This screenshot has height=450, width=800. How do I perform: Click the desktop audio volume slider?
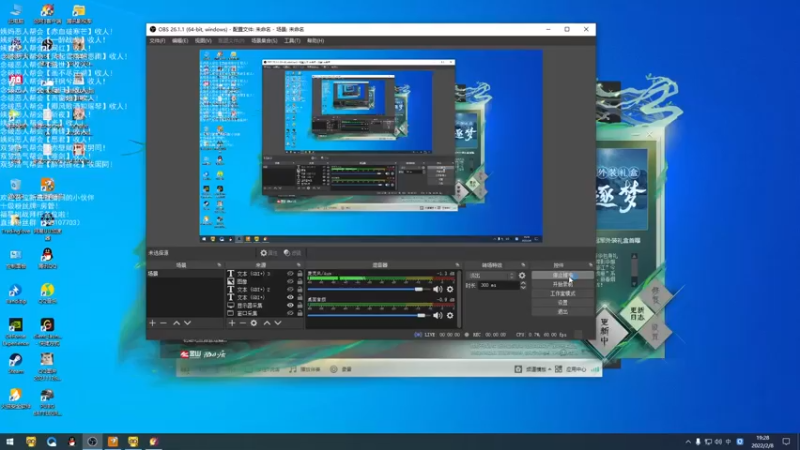click(369, 315)
